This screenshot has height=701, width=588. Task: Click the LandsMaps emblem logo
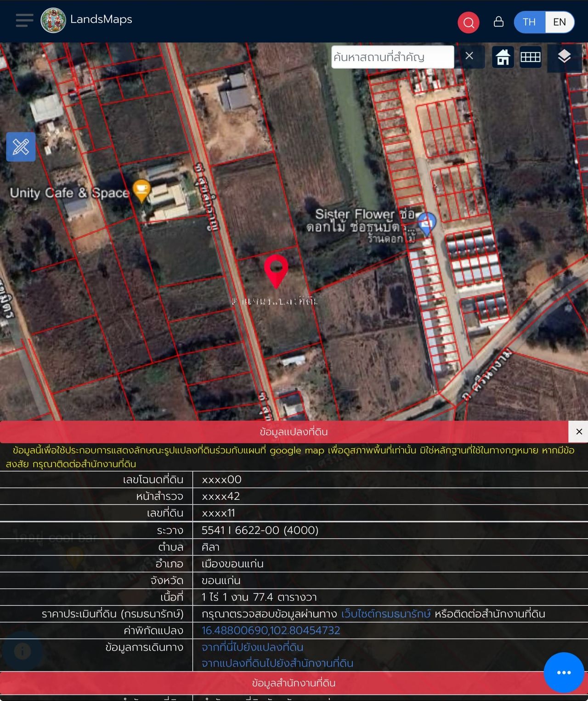(x=53, y=21)
